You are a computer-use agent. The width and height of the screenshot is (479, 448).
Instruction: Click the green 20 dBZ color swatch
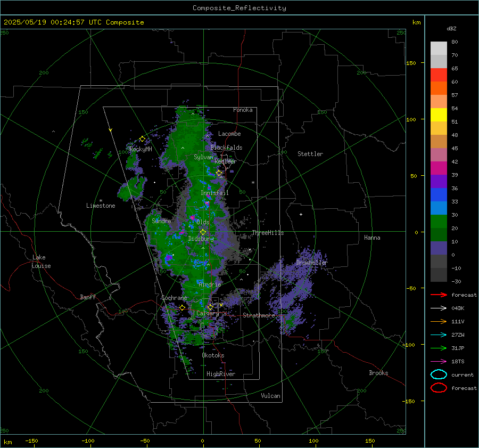click(439, 222)
